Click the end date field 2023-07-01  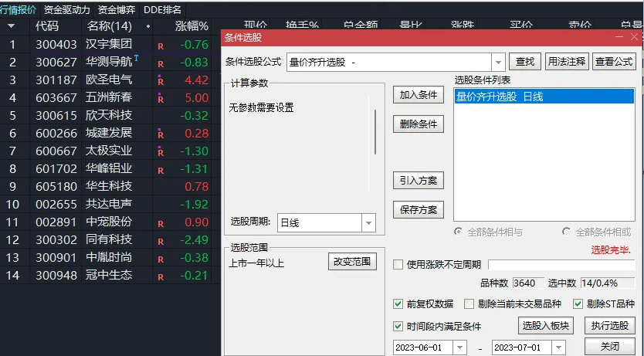click(x=522, y=348)
